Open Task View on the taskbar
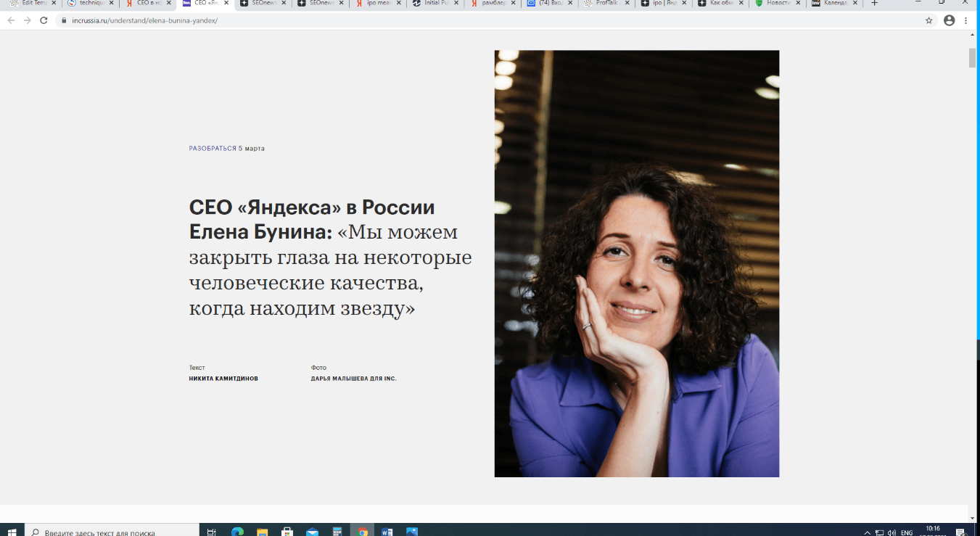Viewport: 980px width, 536px height. tap(211, 532)
